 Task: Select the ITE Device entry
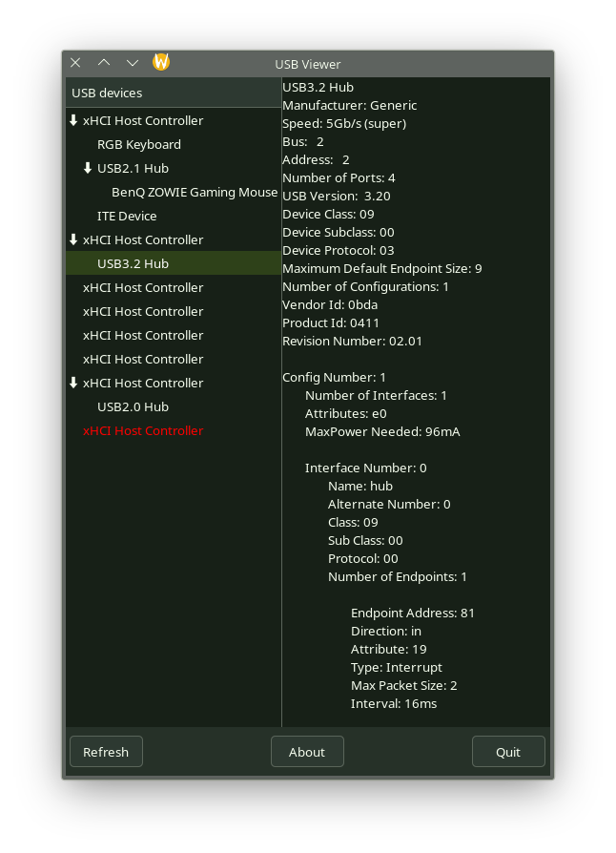(127, 217)
